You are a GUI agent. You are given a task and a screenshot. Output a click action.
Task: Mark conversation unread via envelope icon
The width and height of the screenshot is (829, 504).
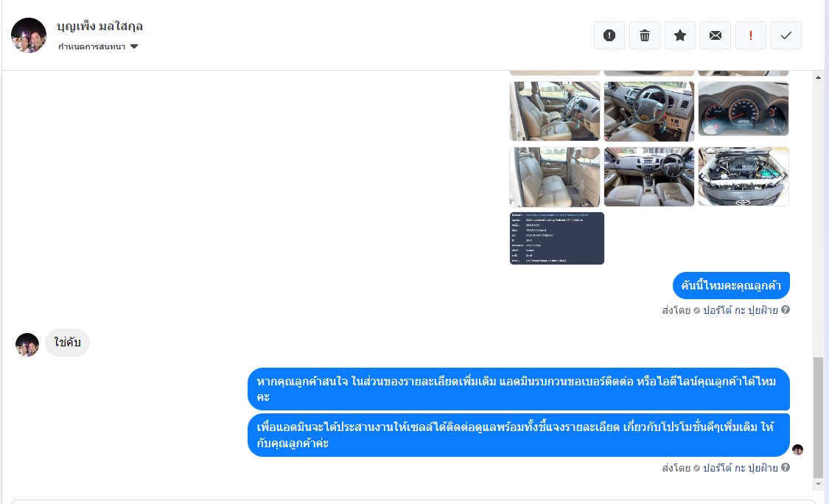click(716, 35)
